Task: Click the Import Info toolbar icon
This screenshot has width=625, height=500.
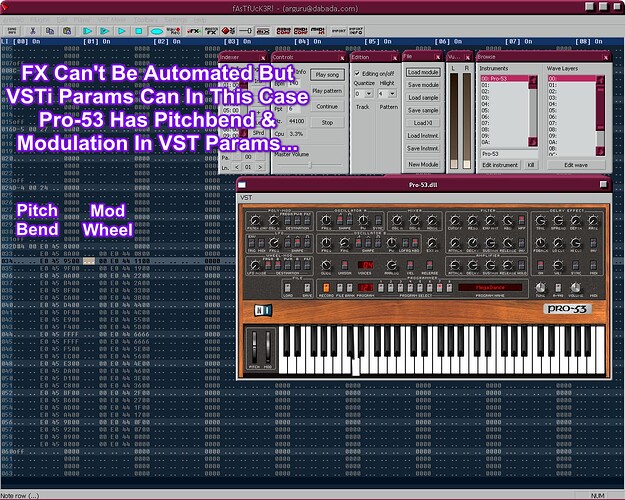Action: pos(356,31)
